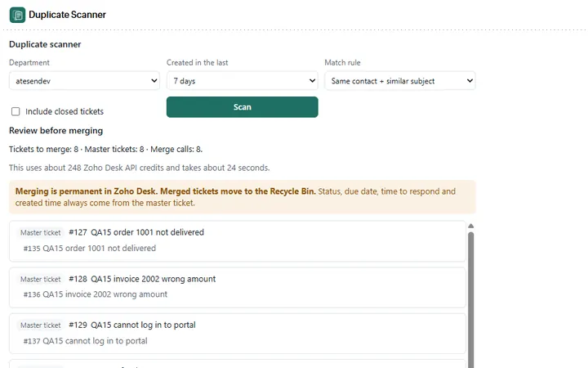The width and height of the screenshot is (588, 368).
Task: Click the scrollbar up arrow
Action: [471, 226]
